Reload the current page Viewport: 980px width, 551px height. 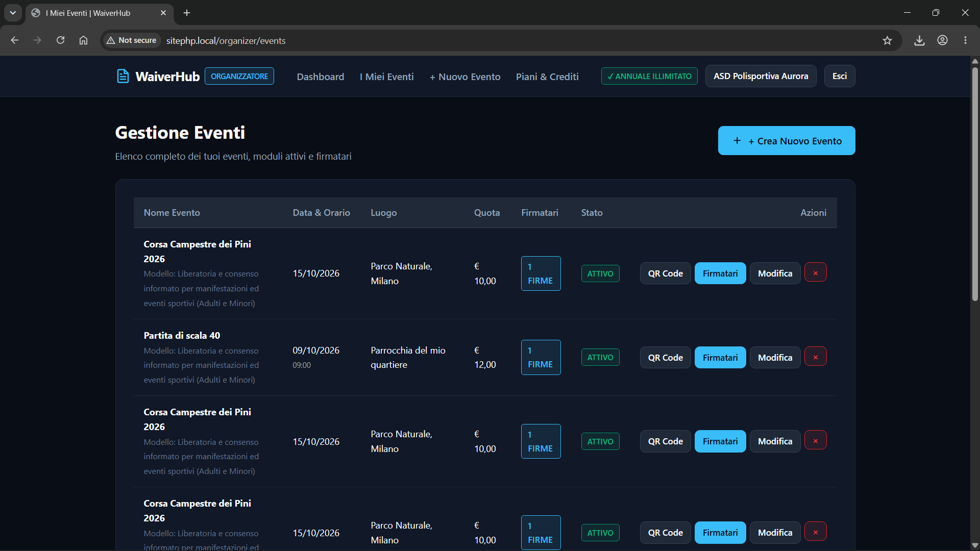tap(60, 40)
